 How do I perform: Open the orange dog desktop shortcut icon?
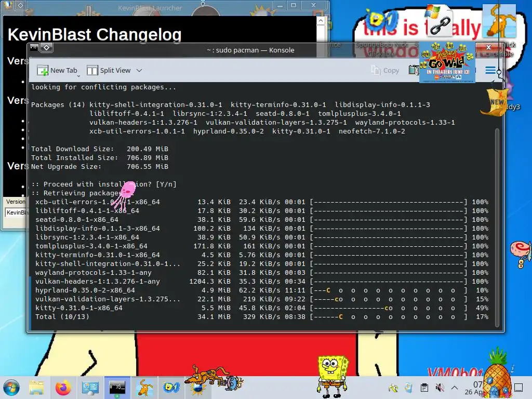(x=499, y=20)
